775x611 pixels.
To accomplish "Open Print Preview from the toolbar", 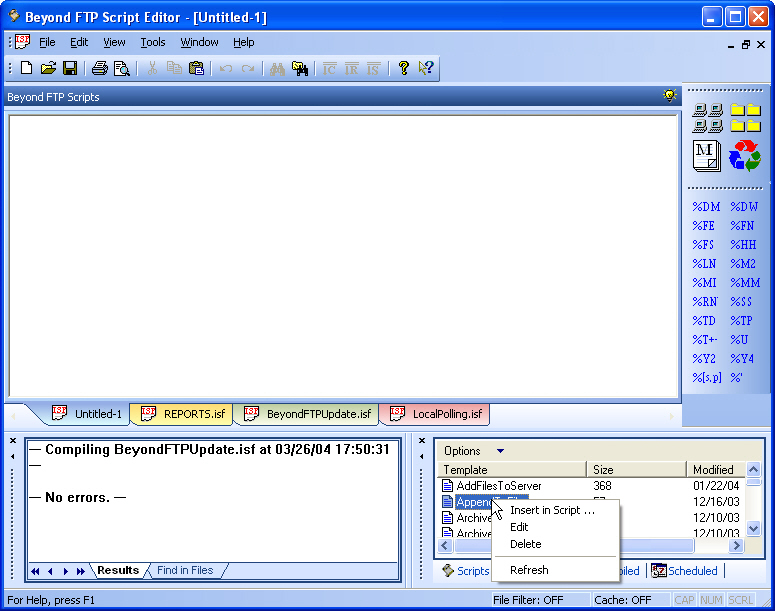I will [x=122, y=68].
